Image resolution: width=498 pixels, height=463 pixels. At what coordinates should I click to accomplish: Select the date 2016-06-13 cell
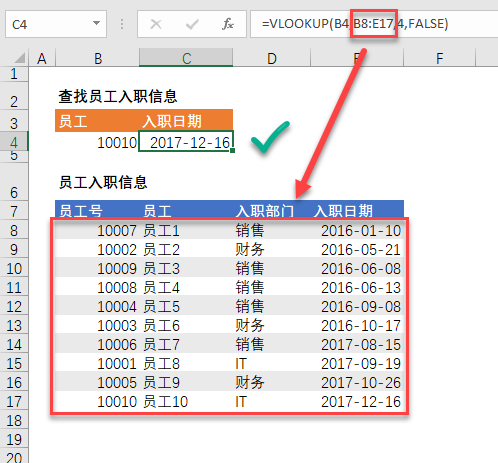[357, 287]
